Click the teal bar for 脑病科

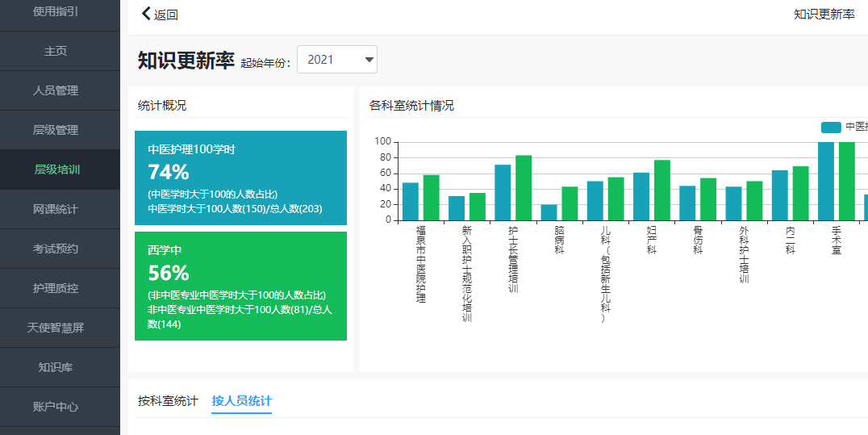pyautogui.click(x=549, y=212)
